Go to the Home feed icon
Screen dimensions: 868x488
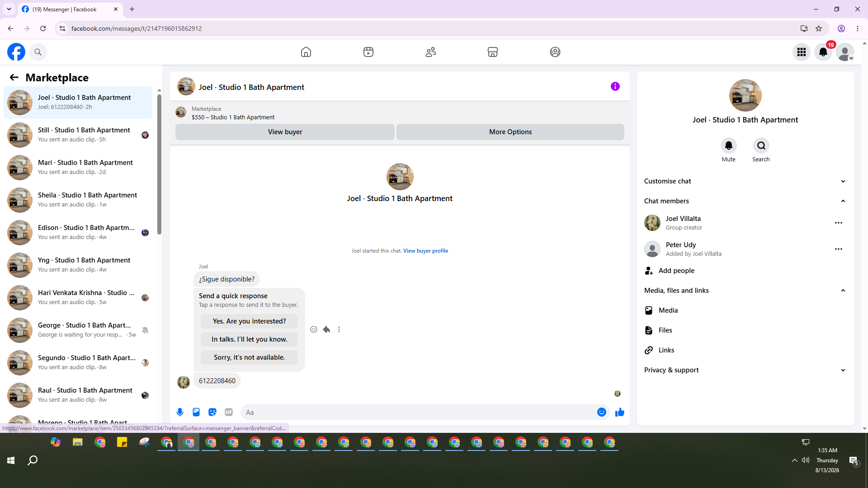pos(306,52)
